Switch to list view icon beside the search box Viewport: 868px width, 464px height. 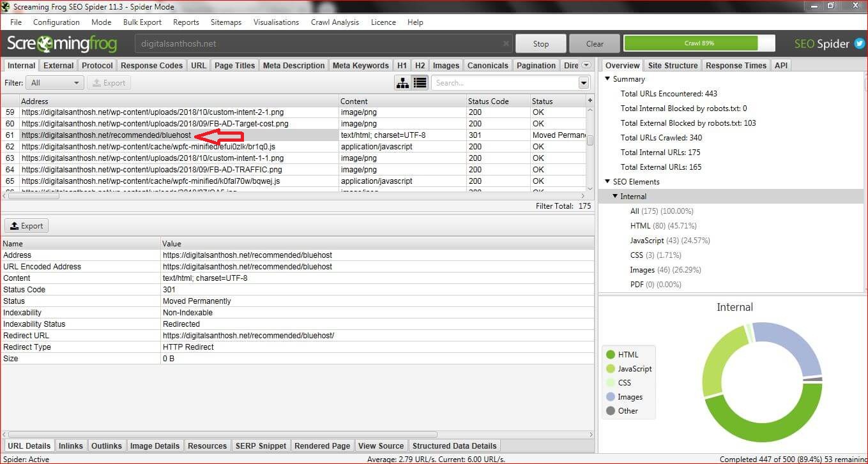[420, 82]
